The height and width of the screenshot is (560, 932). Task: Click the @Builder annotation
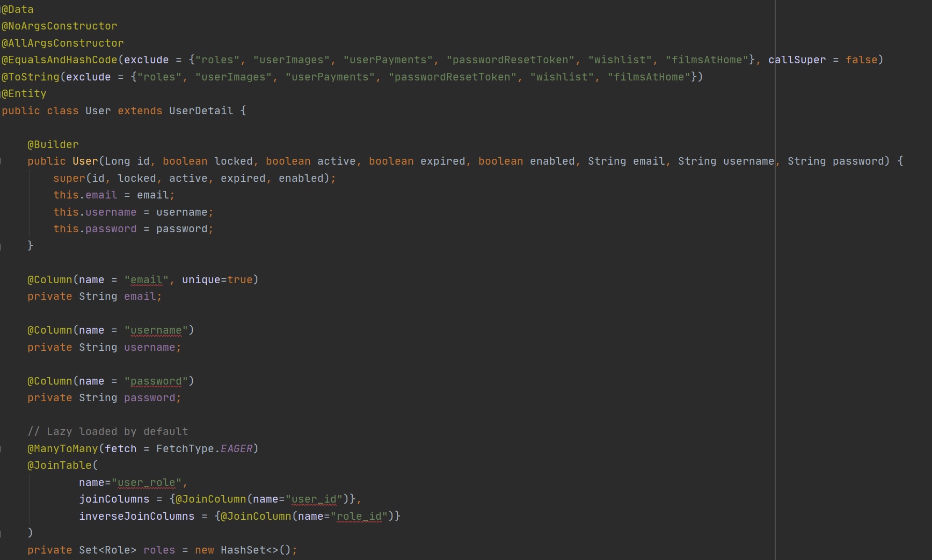[x=53, y=145]
